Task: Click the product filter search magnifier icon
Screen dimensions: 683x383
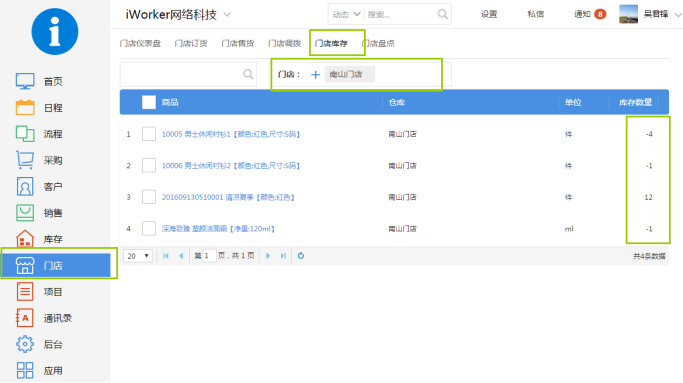Action: tap(248, 74)
